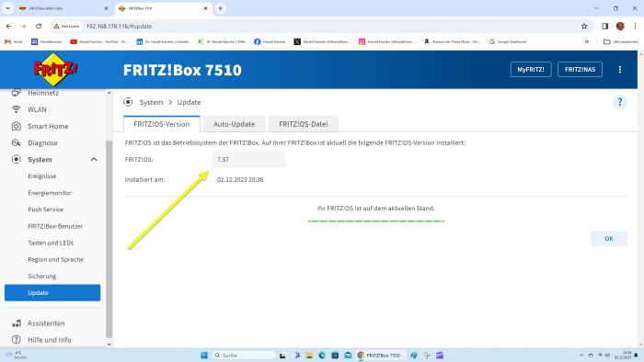The width and height of the screenshot is (644, 362).
Task: Open the Chrome tab search dropdown
Action: coord(7,8)
